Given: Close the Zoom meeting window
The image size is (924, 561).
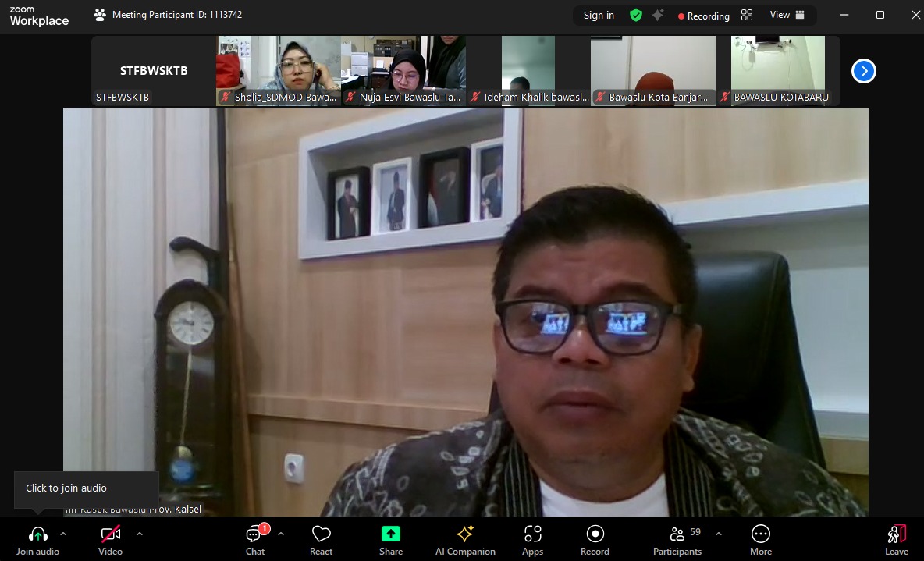Looking at the screenshot, I should (x=915, y=15).
